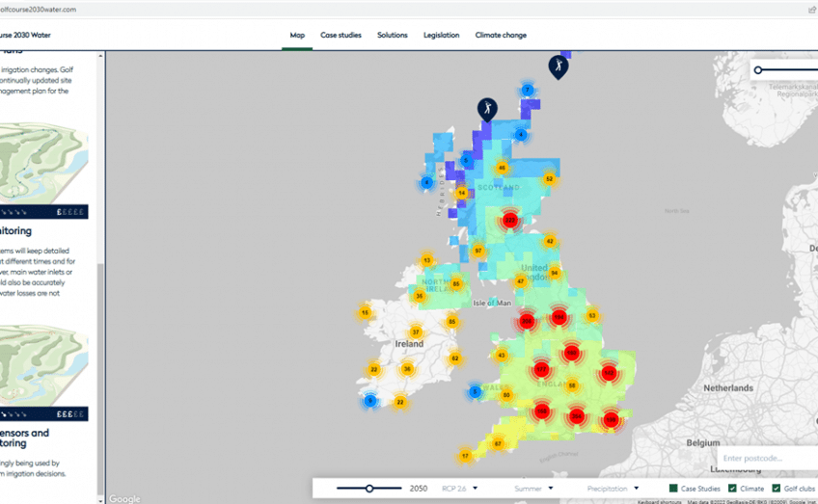Open the RCP 2.6 dropdown
Image resolution: width=818 pixels, height=504 pixels.
tap(459, 489)
